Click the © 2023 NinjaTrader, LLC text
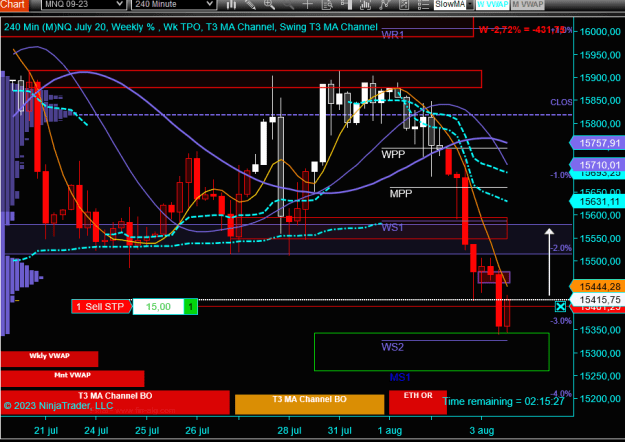 58,406
